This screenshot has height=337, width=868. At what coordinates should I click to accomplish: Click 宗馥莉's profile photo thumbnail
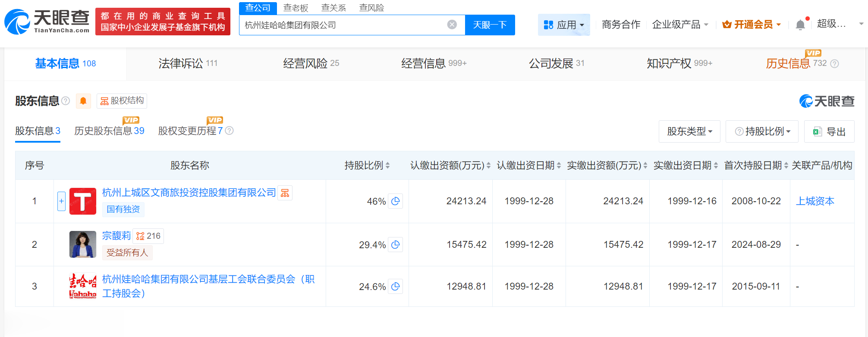click(83, 244)
